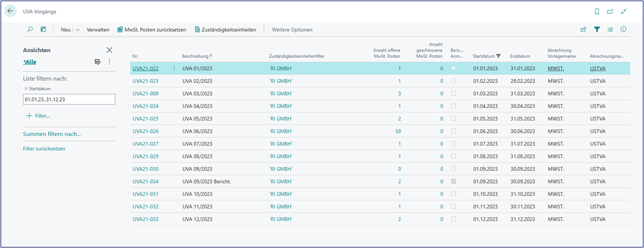The height and width of the screenshot is (248, 644).
Task: Toggle checkbox in UVA 09/2023 Bericht. row
Action: (x=453, y=182)
